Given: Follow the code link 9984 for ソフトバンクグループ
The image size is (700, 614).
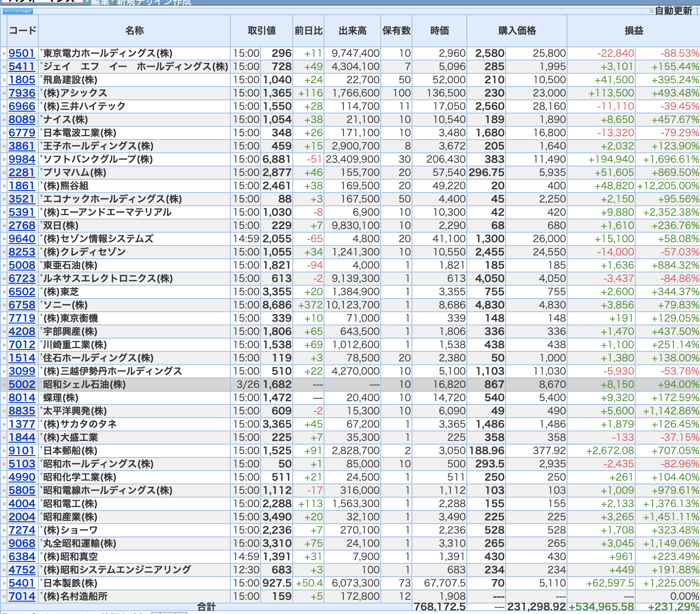Looking at the screenshot, I should (x=22, y=159).
